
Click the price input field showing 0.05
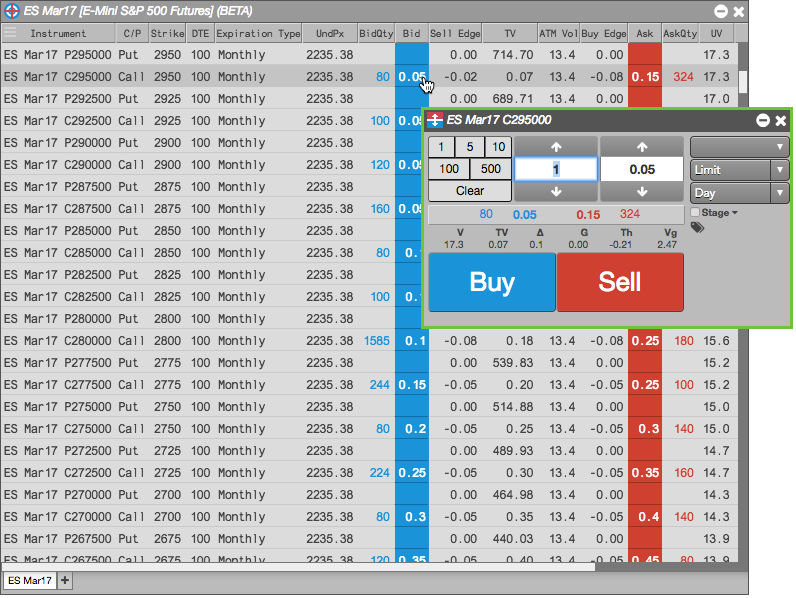pos(642,169)
